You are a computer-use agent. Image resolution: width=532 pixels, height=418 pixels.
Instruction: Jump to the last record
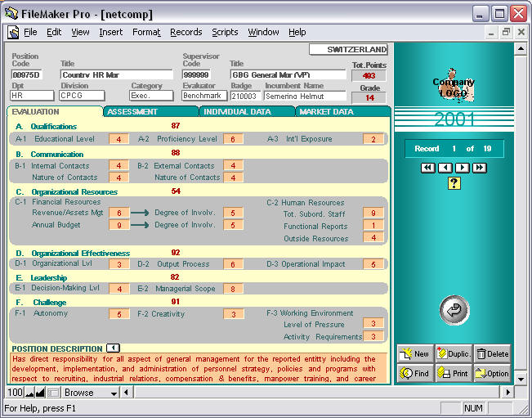(480, 168)
